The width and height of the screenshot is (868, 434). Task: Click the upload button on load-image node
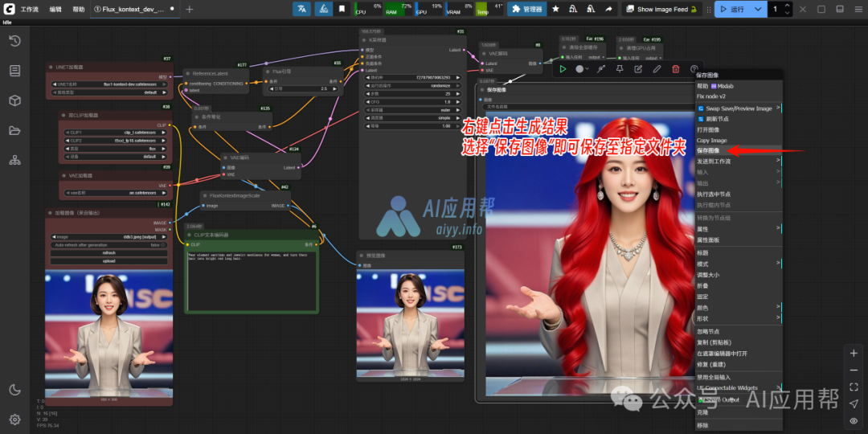(108, 260)
